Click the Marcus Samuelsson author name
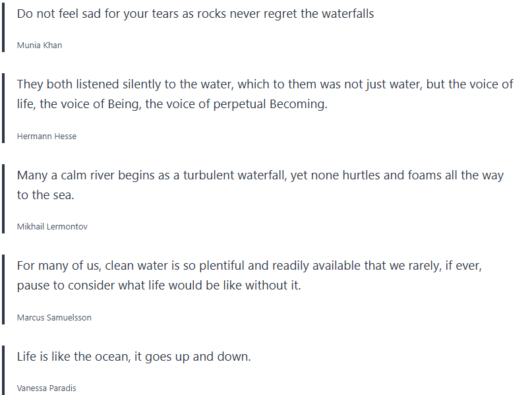532x395 pixels. coord(54,318)
